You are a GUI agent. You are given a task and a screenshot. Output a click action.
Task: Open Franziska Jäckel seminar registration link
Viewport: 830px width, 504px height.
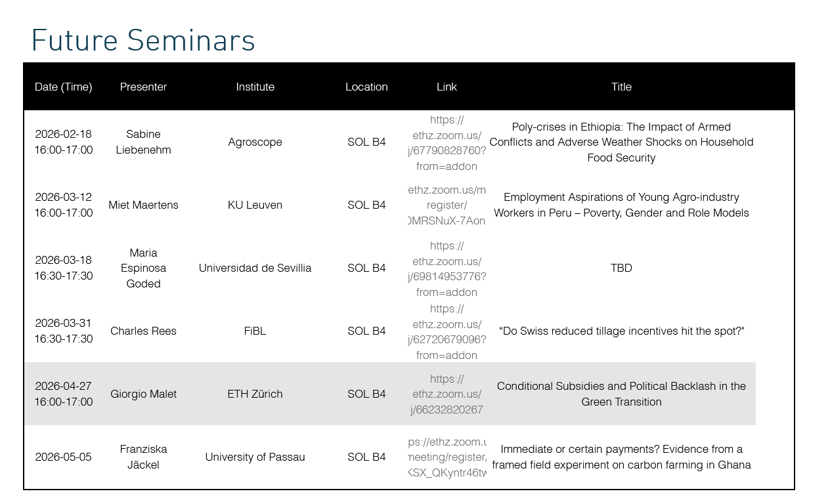click(x=447, y=457)
